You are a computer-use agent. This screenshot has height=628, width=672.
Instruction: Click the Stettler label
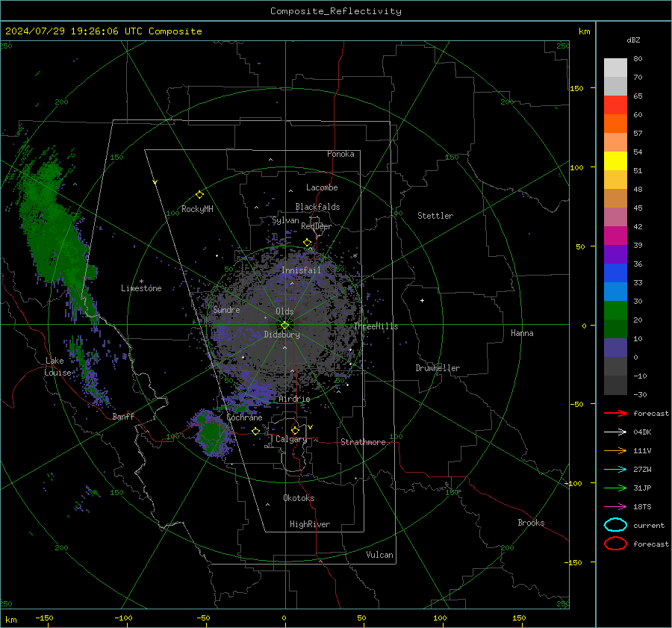pos(435,216)
